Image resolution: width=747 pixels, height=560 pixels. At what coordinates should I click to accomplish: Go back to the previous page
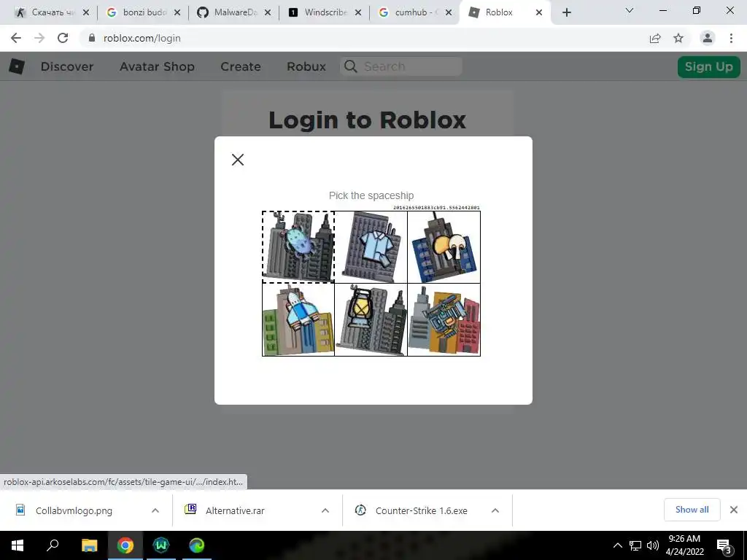pos(16,38)
